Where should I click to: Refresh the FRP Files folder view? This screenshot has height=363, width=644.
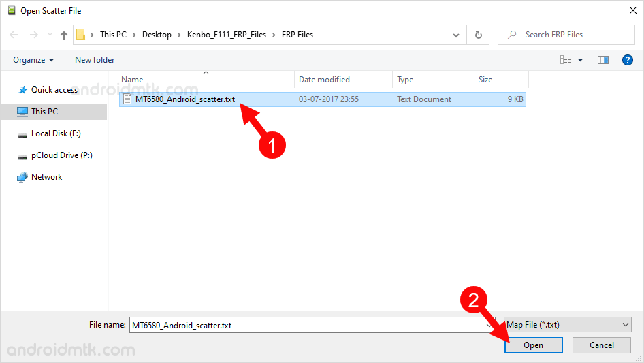[x=479, y=35]
